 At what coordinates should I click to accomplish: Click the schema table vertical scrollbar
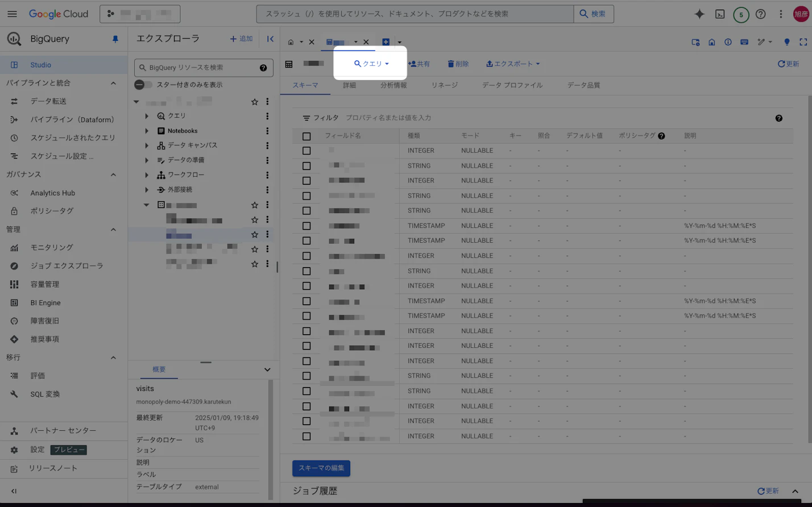click(809, 267)
